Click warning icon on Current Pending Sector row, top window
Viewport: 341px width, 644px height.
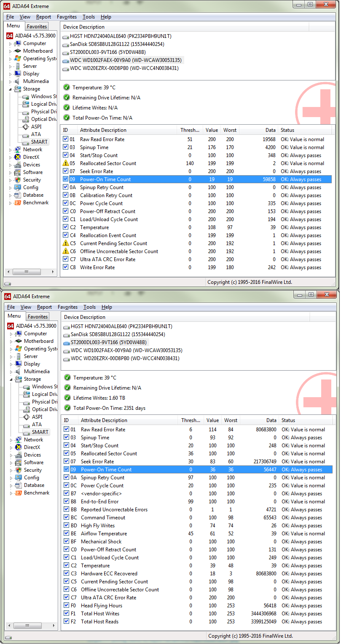pos(65,243)
